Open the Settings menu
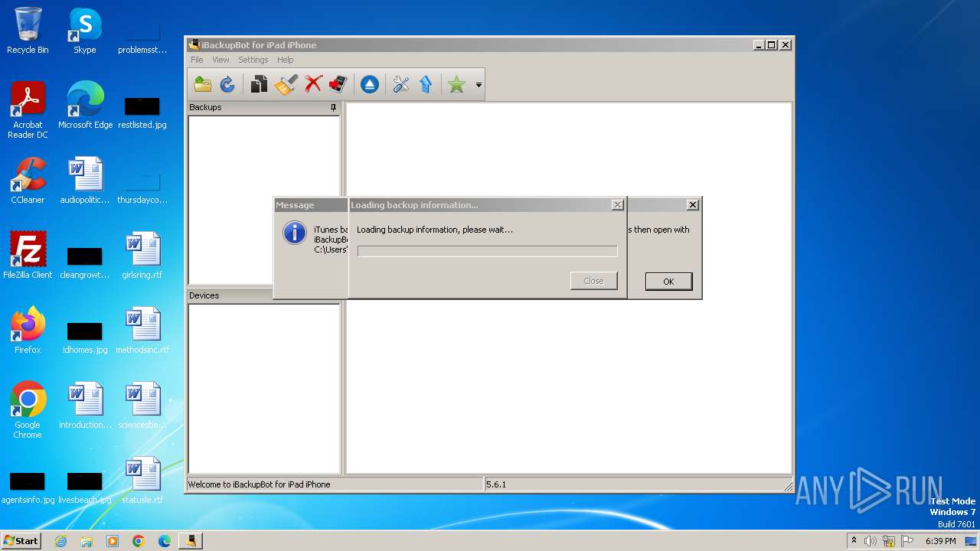The width and height of the screenshot is (980, 551). coord(253,60)
